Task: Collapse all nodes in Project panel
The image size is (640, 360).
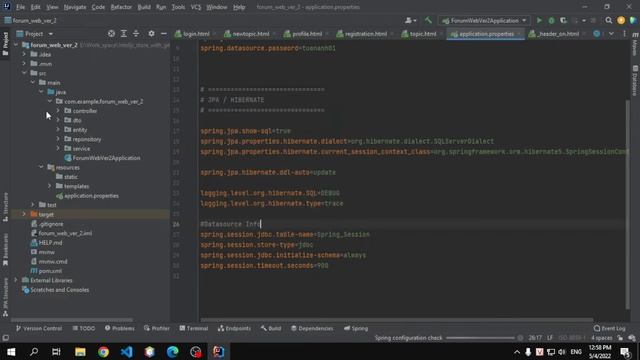Action: click(136, 33)
